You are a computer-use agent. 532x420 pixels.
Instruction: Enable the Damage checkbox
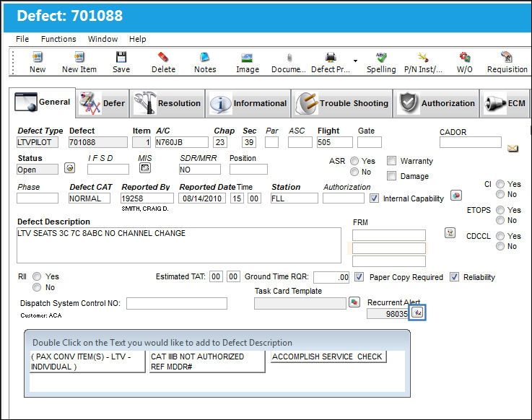[x=391, y=176]
